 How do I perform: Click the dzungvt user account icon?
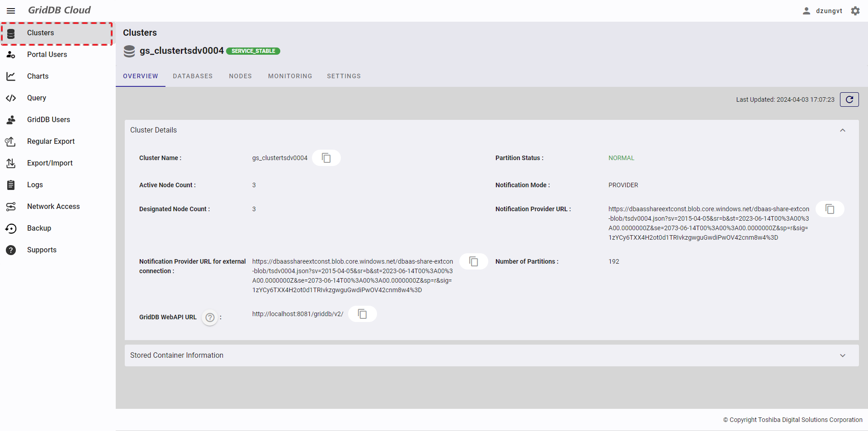click(x=806, y=11)
